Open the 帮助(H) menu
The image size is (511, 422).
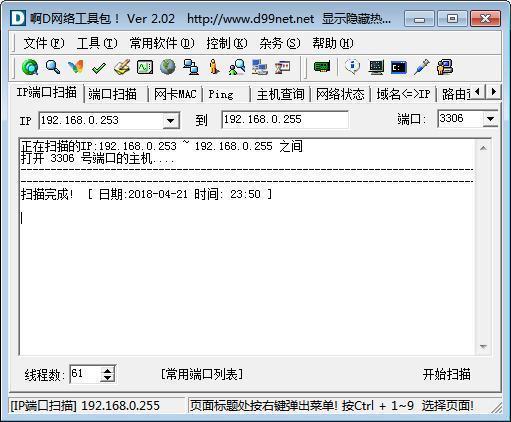(333, 43)
